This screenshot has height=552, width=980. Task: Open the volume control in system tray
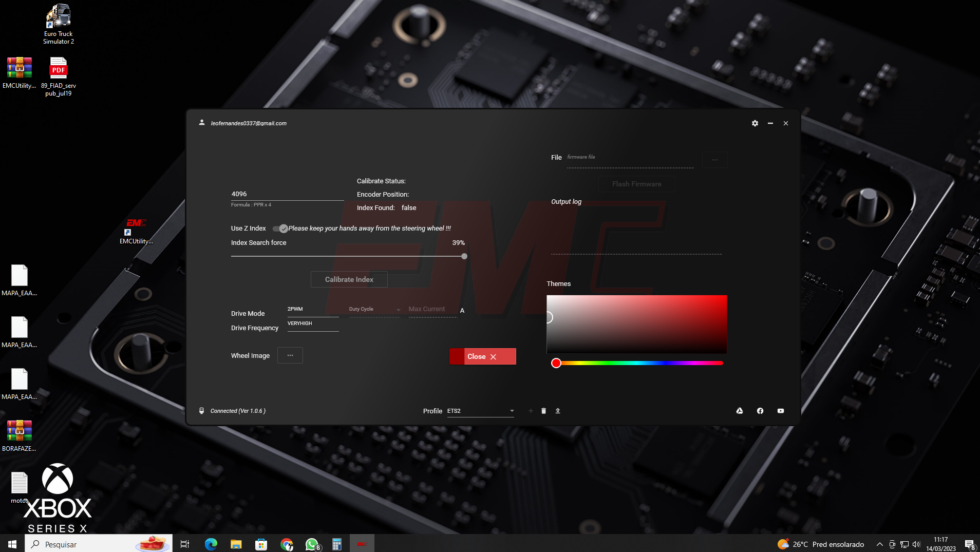pyautogui.click(x=916, y=544)
